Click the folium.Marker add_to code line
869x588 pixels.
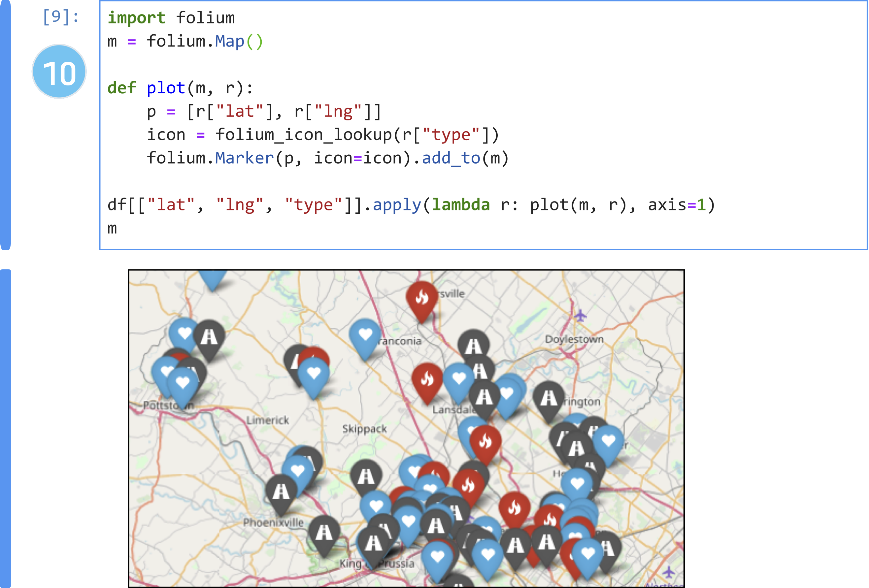(x=327, y=158)
